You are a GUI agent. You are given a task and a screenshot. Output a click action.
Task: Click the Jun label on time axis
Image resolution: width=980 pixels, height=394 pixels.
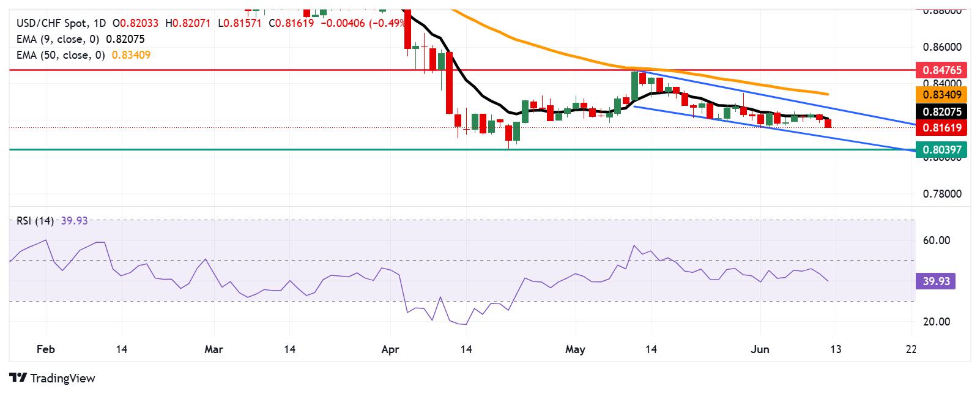[760, 349]
